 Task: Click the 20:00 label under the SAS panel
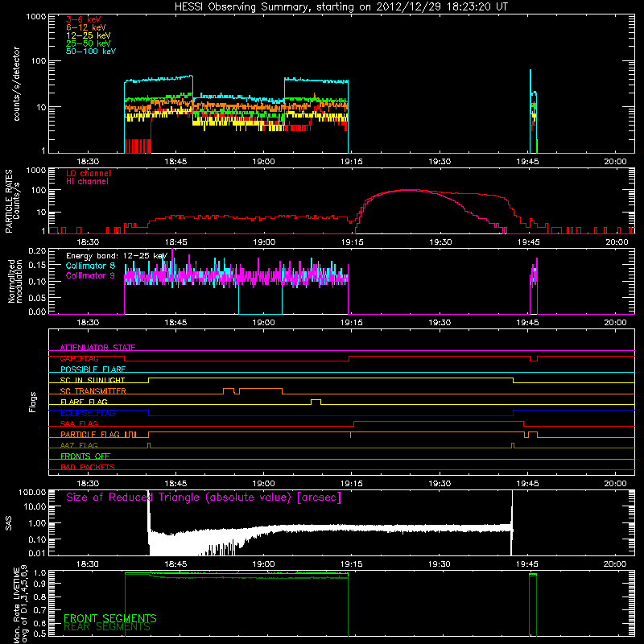[615, 563]
